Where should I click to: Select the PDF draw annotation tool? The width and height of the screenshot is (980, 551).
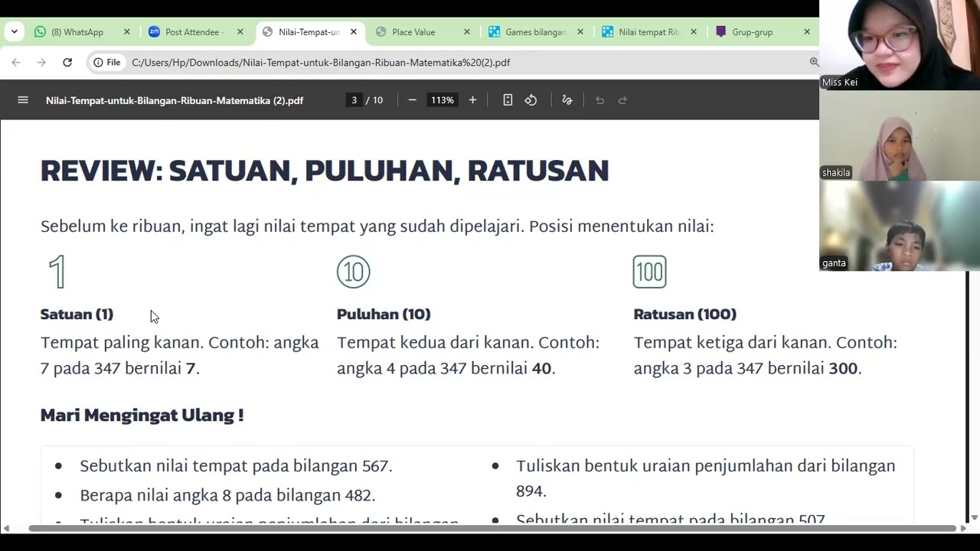pyautogui.click(x=567, y=100)
